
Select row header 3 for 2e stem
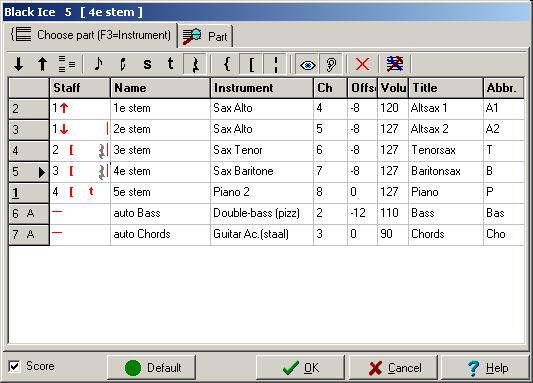29,130
